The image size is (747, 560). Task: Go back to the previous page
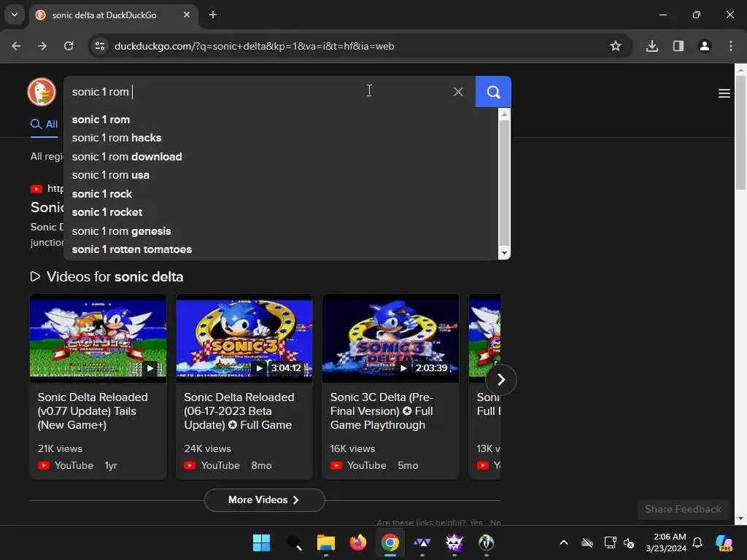16,46
